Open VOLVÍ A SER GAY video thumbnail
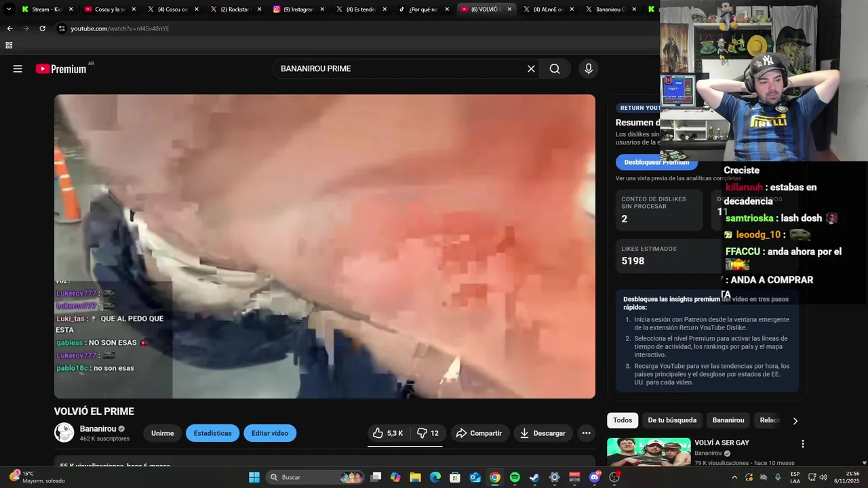 (649, 452)
